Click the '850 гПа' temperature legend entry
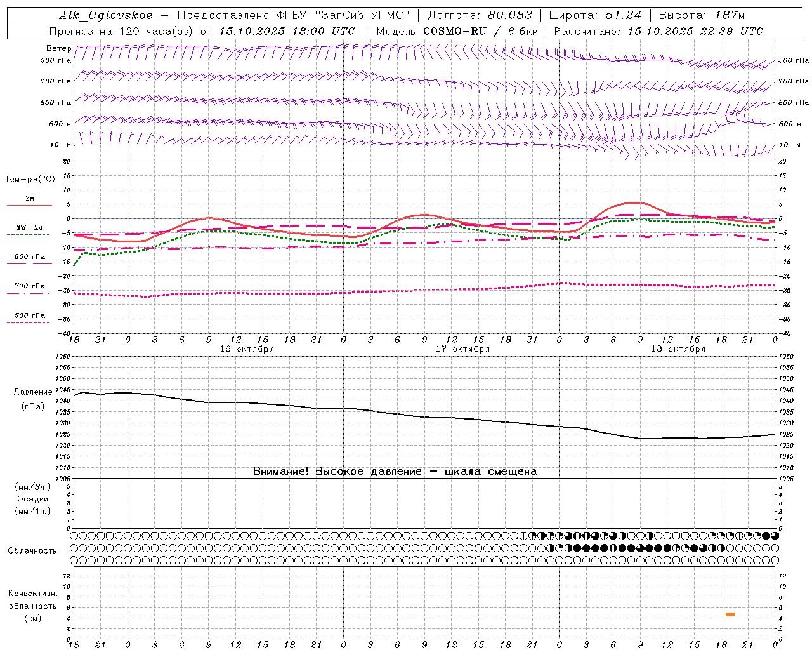 coord(29,258)
